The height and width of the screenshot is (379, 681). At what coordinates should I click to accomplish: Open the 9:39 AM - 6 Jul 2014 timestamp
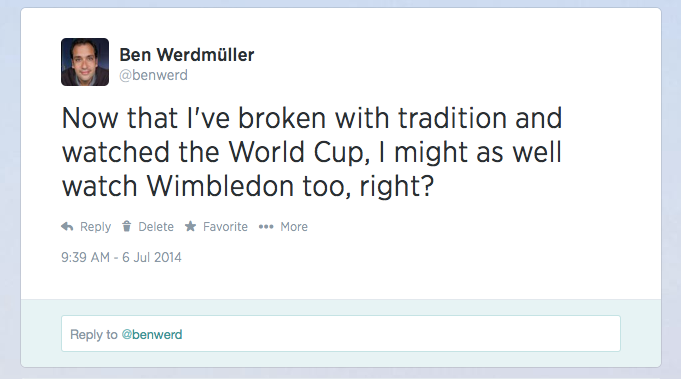[x=121, y=257]
